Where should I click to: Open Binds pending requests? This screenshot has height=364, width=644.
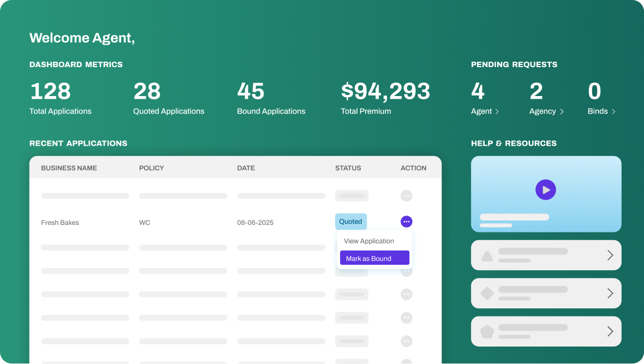601,111
